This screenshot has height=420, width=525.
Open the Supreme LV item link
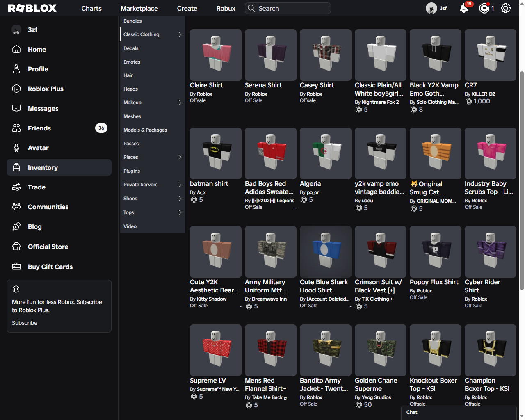tap(208, 381)
